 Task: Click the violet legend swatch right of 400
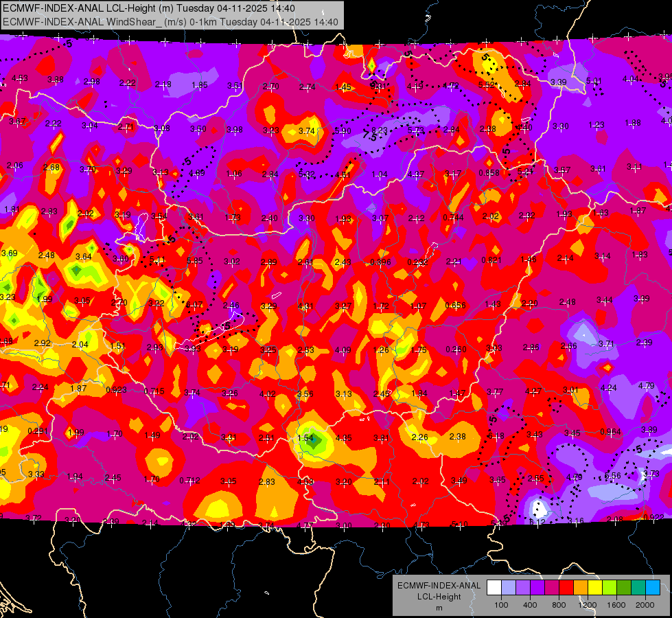click(537, 588)
